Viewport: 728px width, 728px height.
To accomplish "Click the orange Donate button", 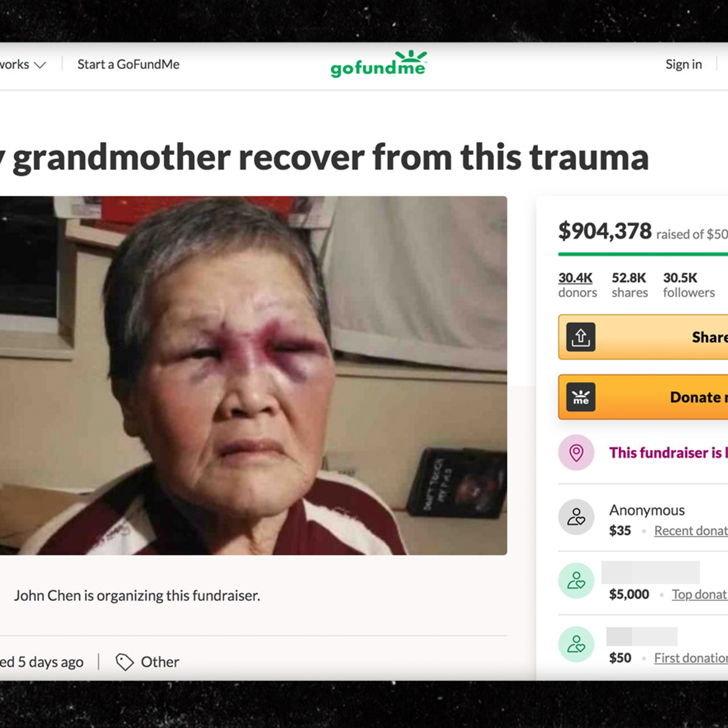I will [643, 397].
